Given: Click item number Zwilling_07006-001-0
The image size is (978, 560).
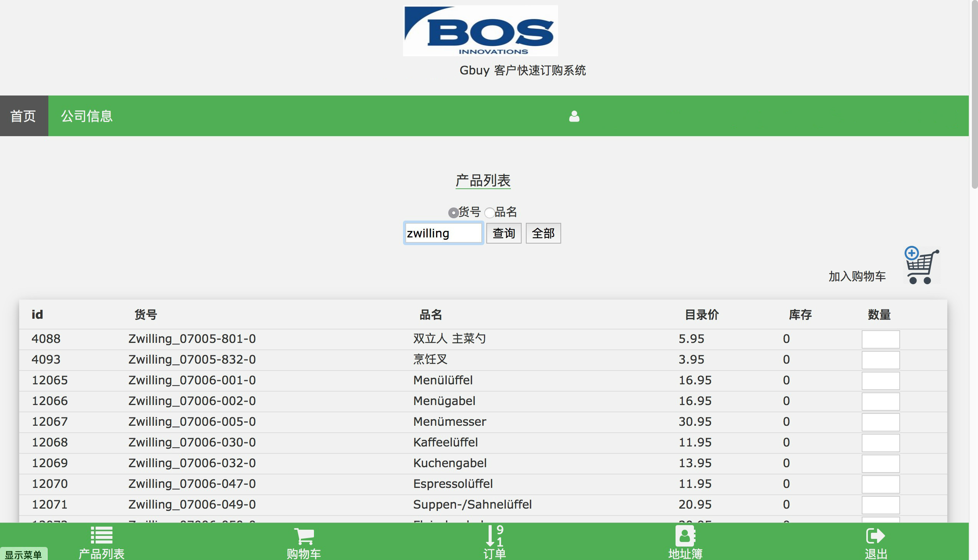Looking at the screenshot, I should (192, 380).
